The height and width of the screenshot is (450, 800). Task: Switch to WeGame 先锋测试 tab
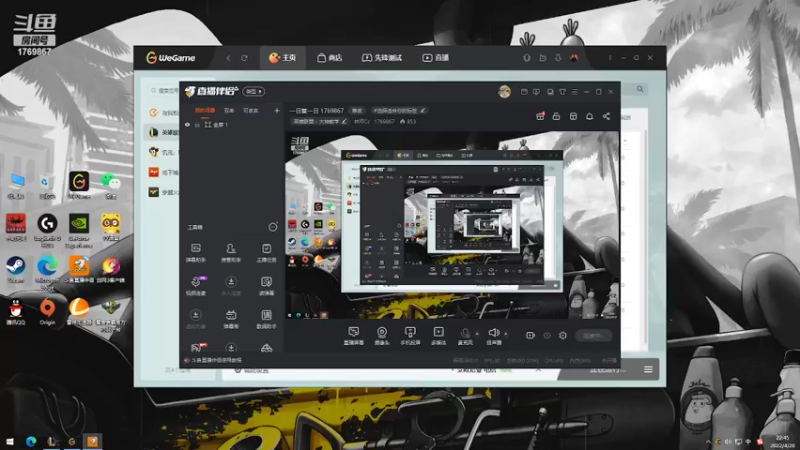[382, 58]
